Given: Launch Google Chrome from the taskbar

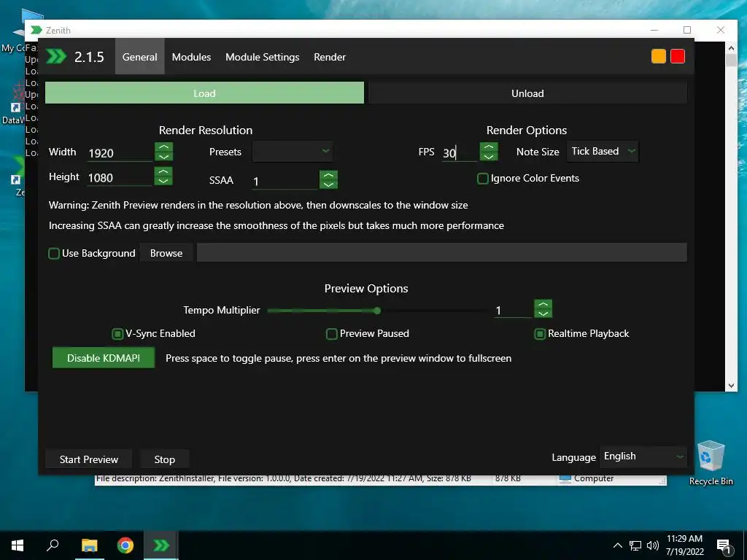Looking at the screenshot, I should (125, 545).
